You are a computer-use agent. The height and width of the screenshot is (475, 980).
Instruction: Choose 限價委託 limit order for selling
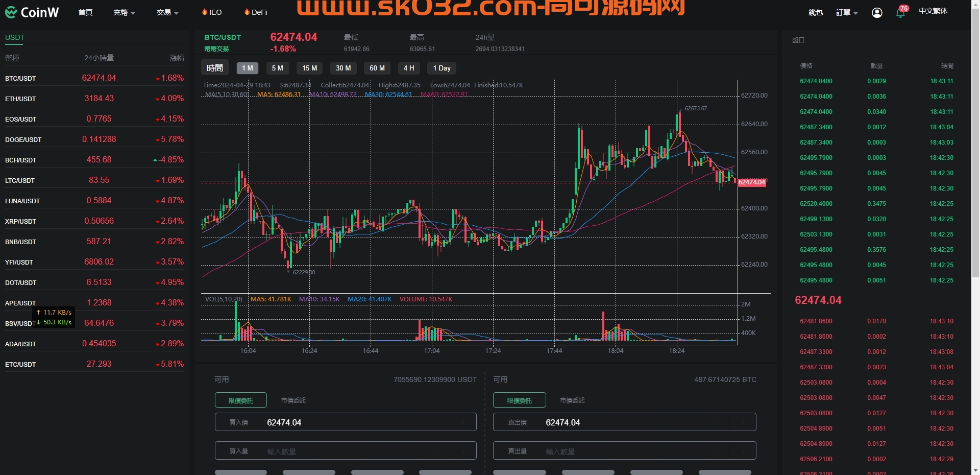520,400
